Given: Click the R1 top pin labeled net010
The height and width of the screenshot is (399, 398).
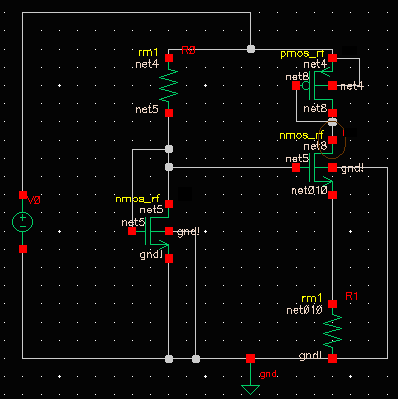Looking at the screenshot, I should click(x=332, y=304).
